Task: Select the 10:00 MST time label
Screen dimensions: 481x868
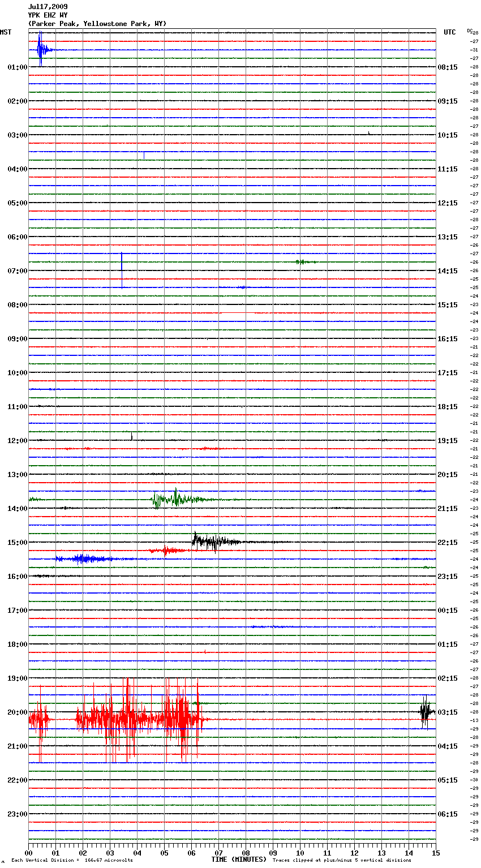Action: tap(17, 373)
